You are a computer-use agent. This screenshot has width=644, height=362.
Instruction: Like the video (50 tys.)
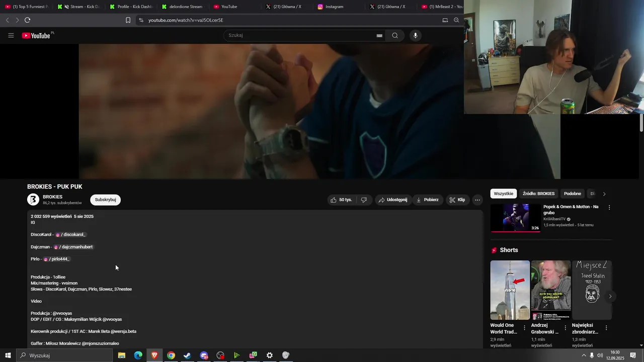click(341, 200)
